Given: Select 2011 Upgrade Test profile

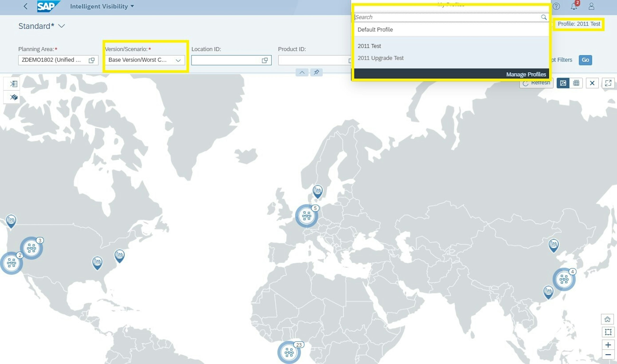Looking at the screenshot, I should click(380, 58).
